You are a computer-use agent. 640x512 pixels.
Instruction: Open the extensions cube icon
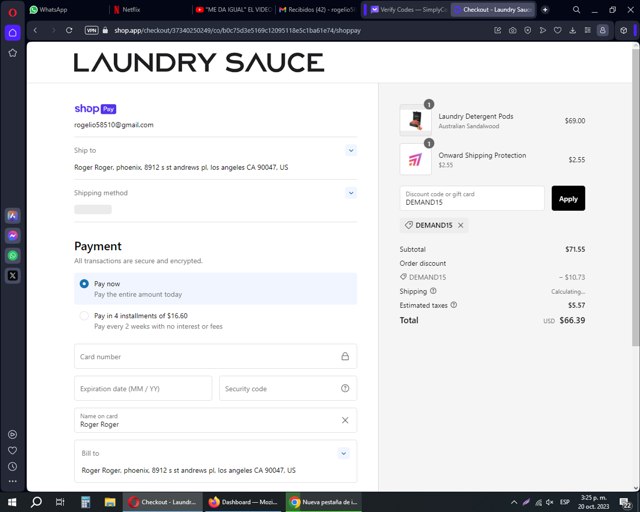[x=624, y=30]
